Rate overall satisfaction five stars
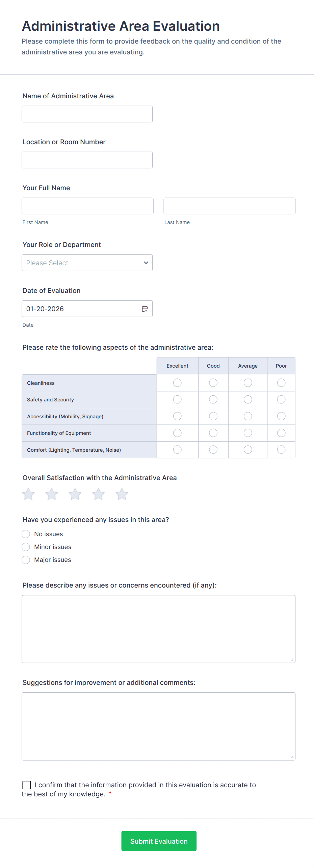Viewport: 314px width, 868px height. 122,494
